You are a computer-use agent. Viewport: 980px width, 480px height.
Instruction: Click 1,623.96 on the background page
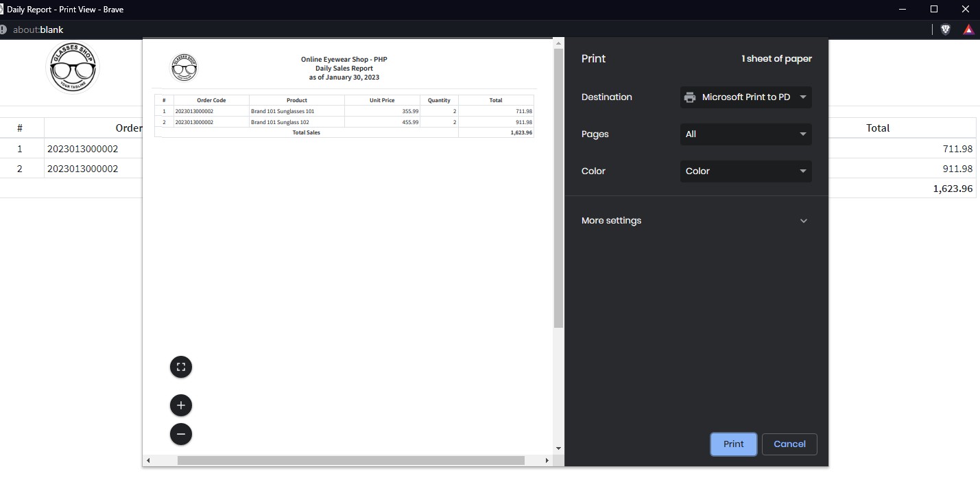953,189
